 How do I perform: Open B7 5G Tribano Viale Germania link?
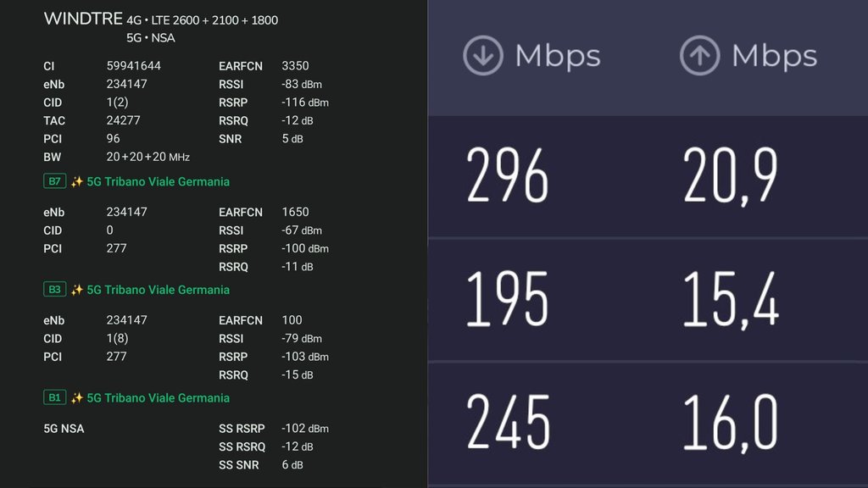click(158, 181)
